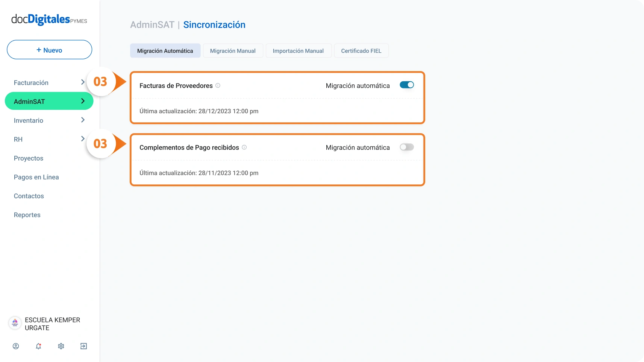Expand the Facturación menu chevron

tap(83, 82)
